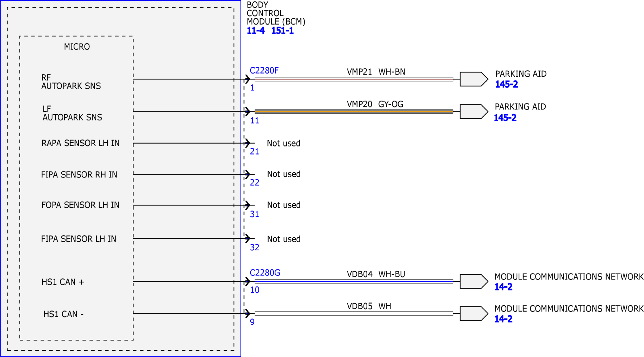The image size is (644, 357).
Task: Select the VMP21 WH-BN wire label
Action: point(376,72)
